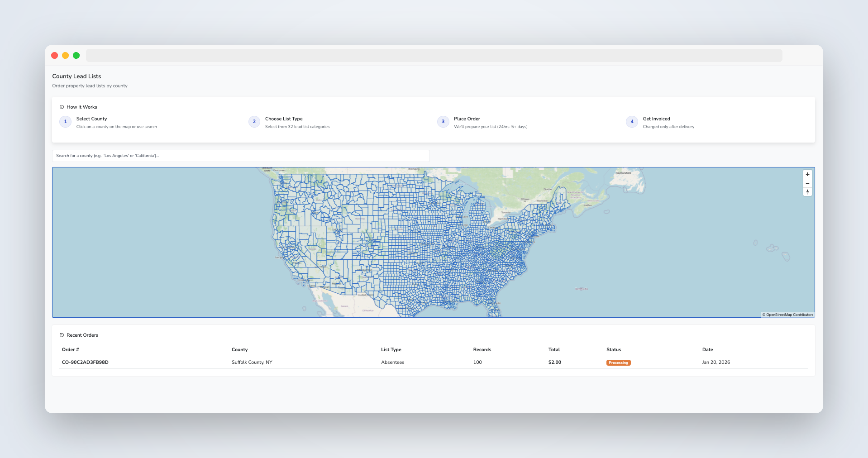The width and height of the screenshot is (868, 458).
Task: Click the county search field
Action: point(240,156)
